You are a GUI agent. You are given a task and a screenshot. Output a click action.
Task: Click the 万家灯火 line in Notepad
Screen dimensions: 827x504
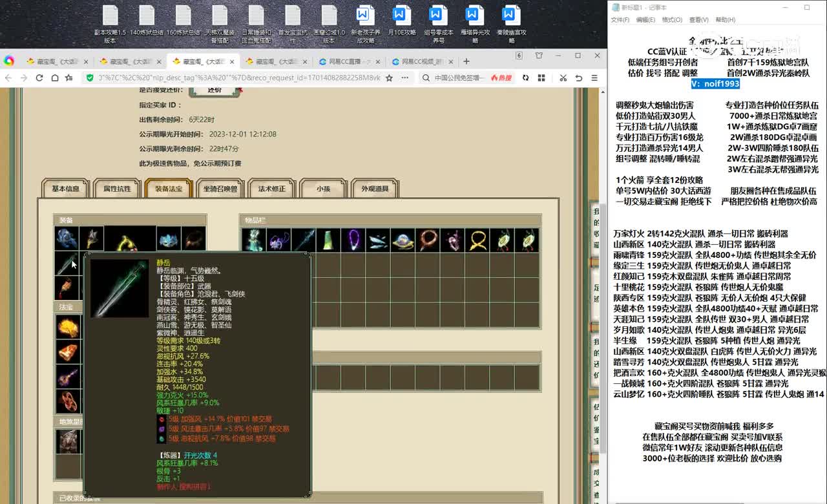pos(700,234)
